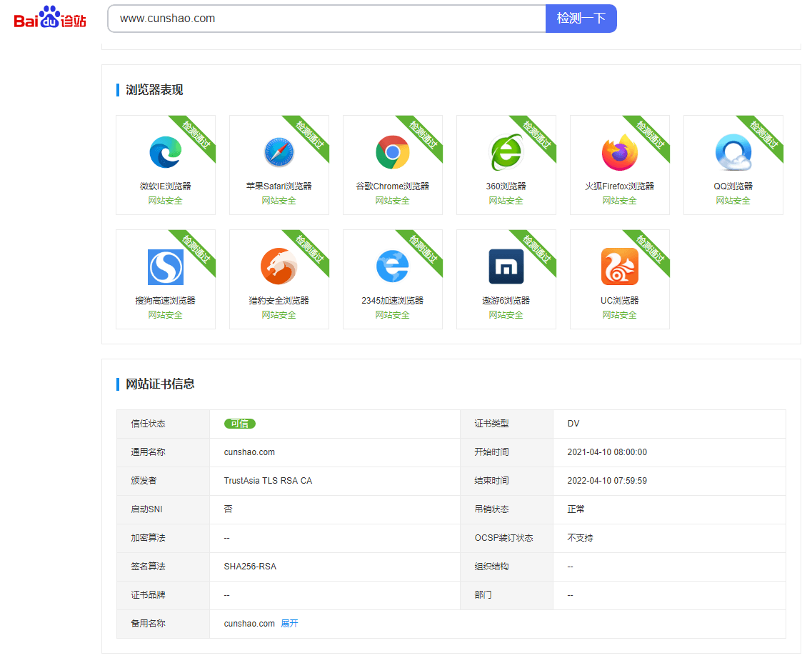The height and width of the screenshot is (658, 812).
Task: Click the green 可信 trust badge
Action: click(x=239, y=424)
